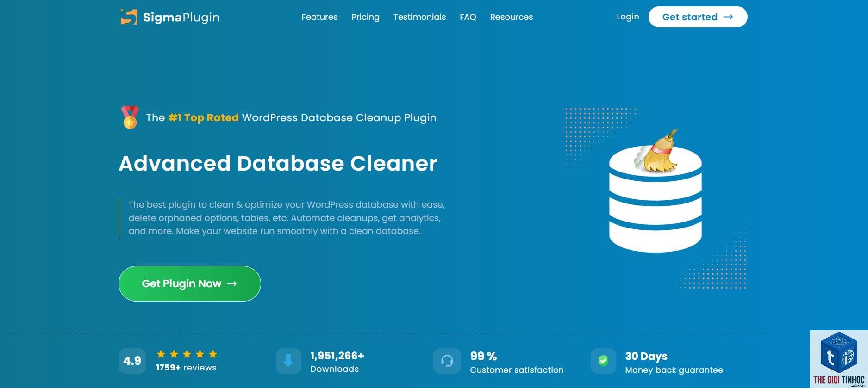Open the Resources menu item
The width and height of the screenshot is (868, 388).
512,17
